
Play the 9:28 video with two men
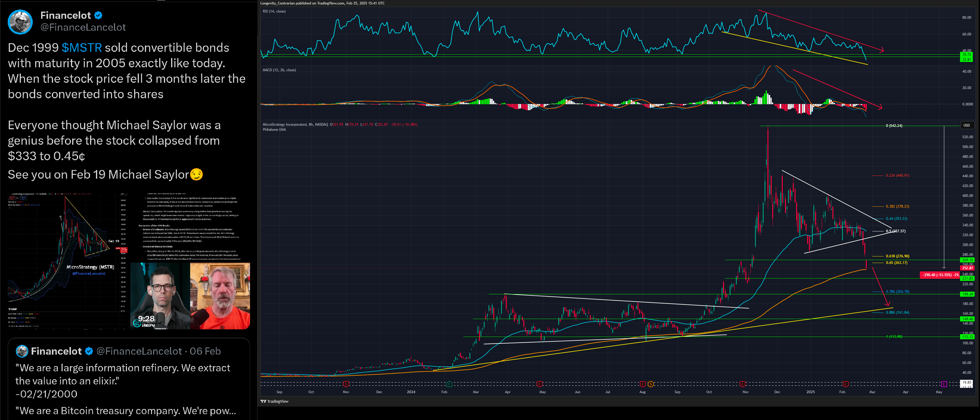click(190, 296)
